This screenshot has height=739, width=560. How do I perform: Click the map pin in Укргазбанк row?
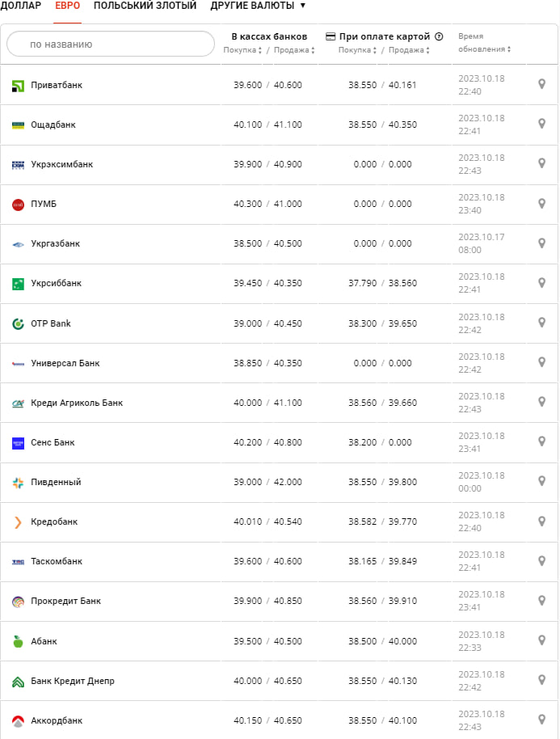click(542, 243)
